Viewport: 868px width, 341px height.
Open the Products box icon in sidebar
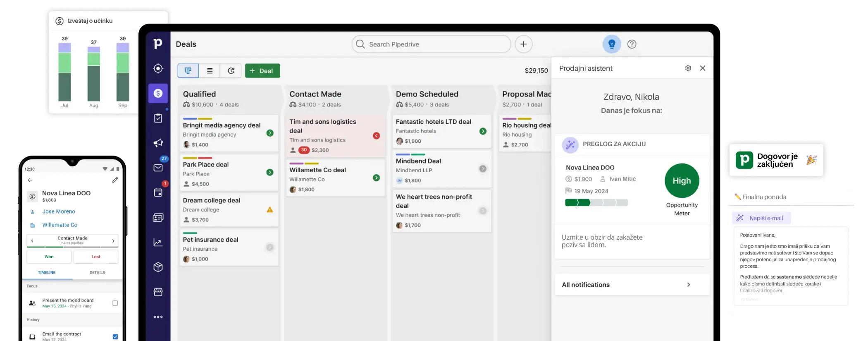(x=158, y=267)
